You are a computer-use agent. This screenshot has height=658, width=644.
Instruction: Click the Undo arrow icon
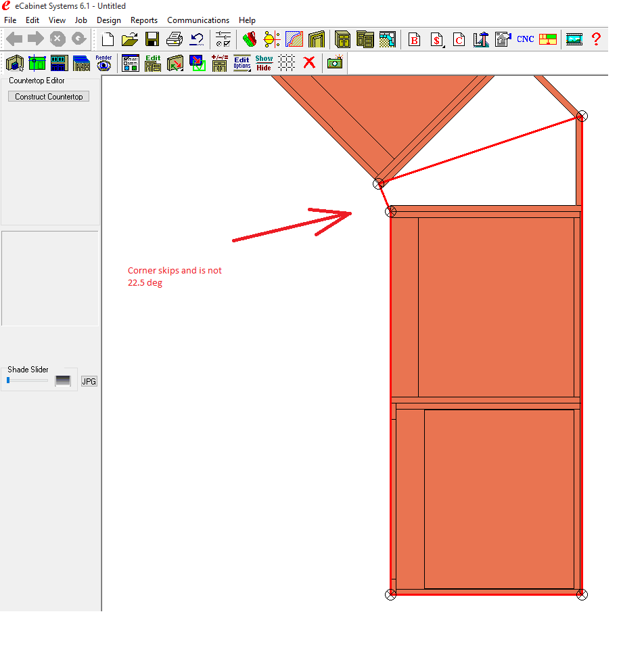[197, 39]
